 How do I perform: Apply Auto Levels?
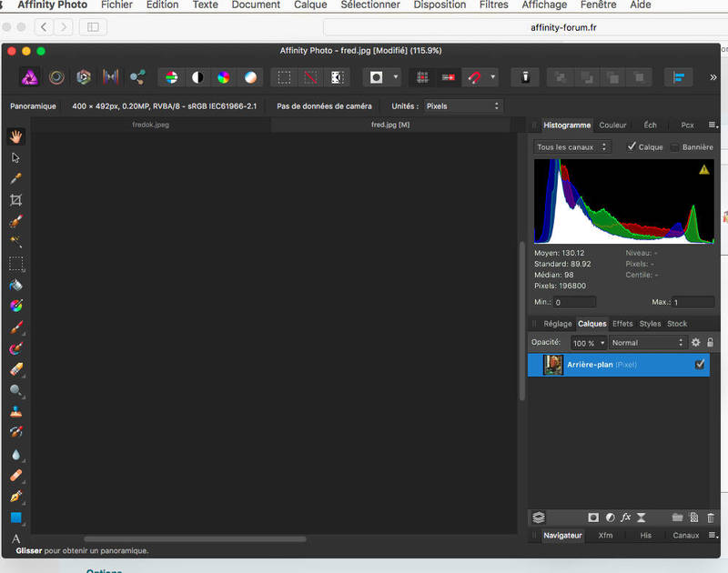point(172,77)
